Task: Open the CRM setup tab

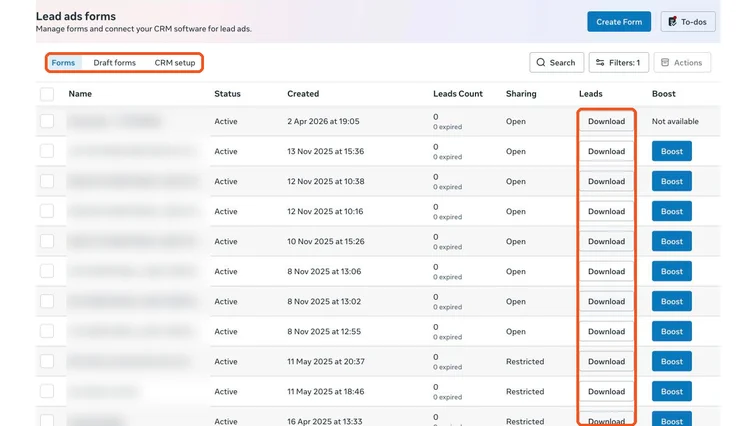Action: click(x=175, y=63)
